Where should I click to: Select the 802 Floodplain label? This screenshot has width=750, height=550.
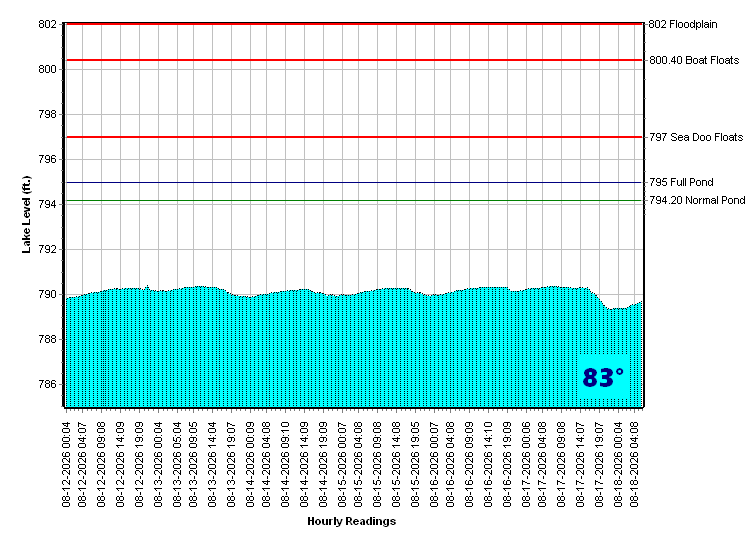[x=683, y=24]
